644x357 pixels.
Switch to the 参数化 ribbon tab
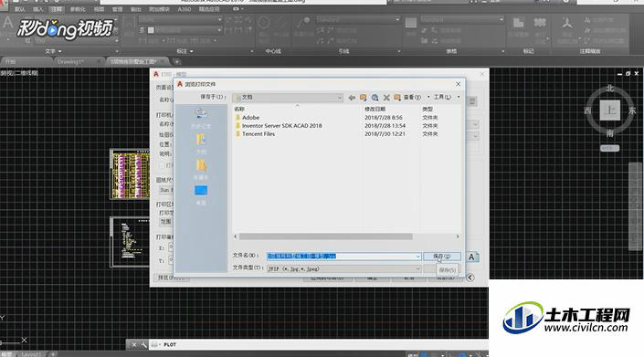point(78,9)
